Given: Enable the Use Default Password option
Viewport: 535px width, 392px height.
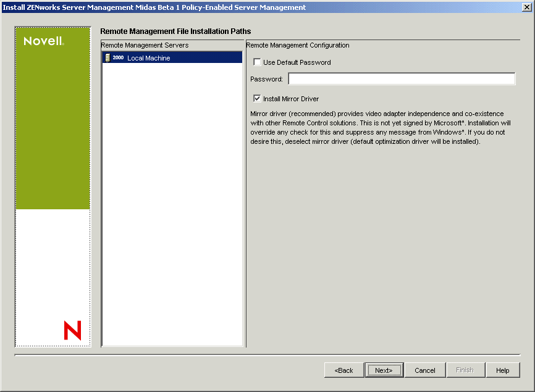Looking at the screenshot, I should click(257, 62).
